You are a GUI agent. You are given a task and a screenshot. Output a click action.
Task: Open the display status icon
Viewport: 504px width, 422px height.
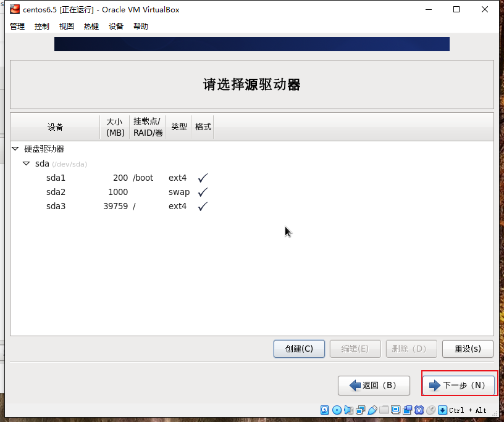tap(395, 410)
